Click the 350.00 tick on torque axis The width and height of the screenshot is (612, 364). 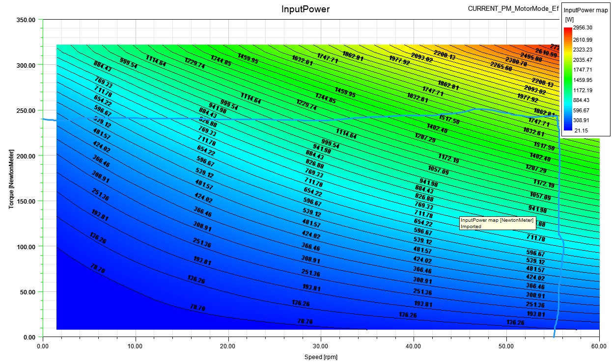(26, 20)
